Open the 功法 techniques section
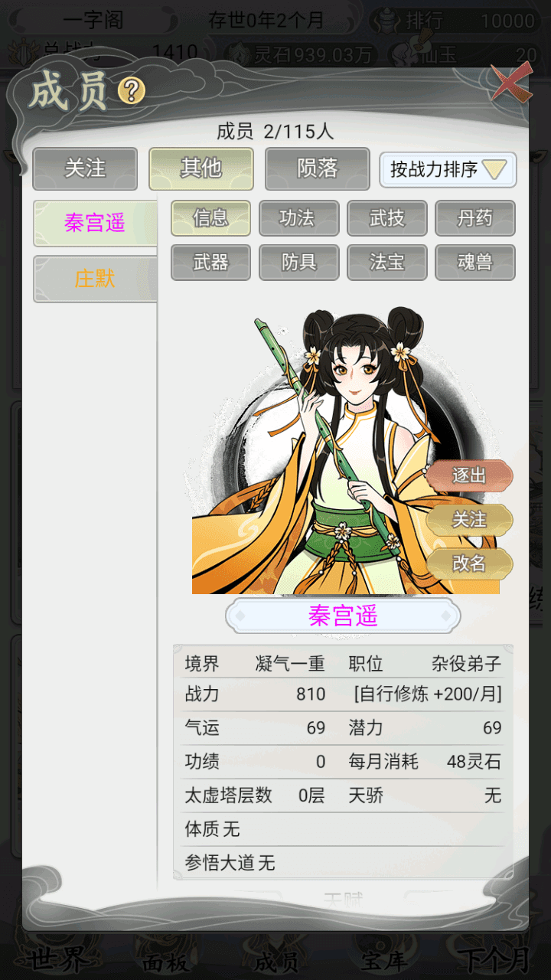The width and height of the screenshot is (551, 980). tap(298, 218)
